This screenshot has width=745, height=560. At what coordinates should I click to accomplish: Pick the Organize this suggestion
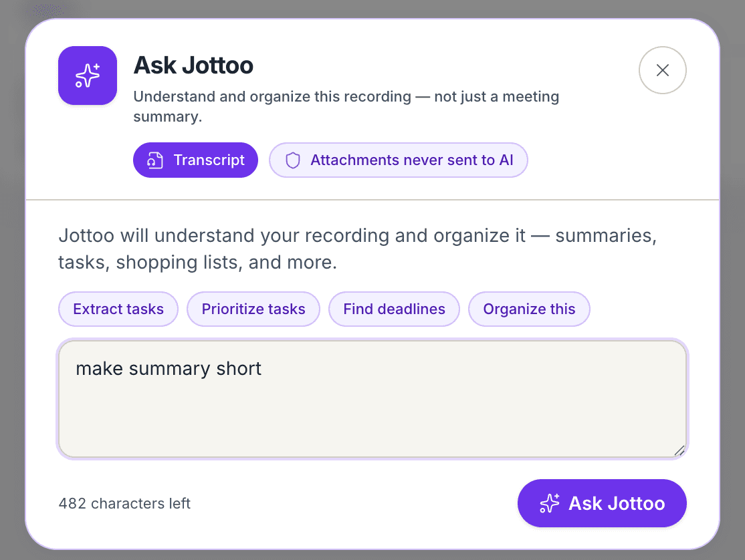(529, 309)
